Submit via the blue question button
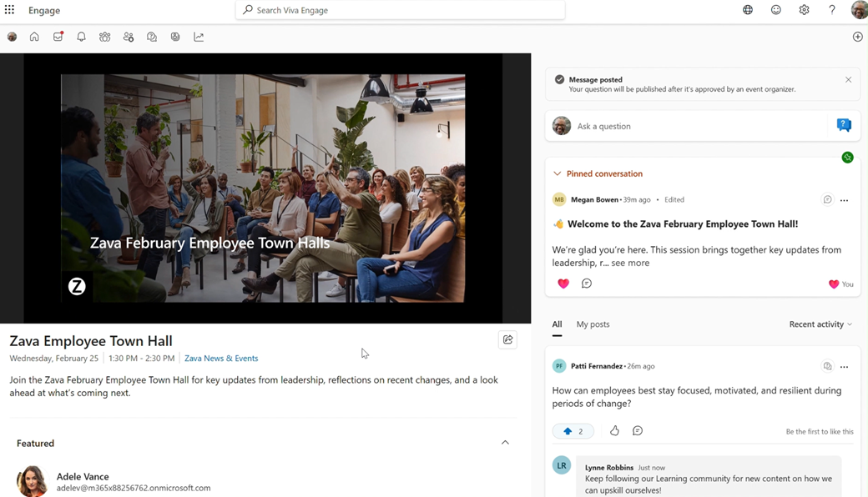The width and height of the screenshot is (868, 497). (844, 124)
